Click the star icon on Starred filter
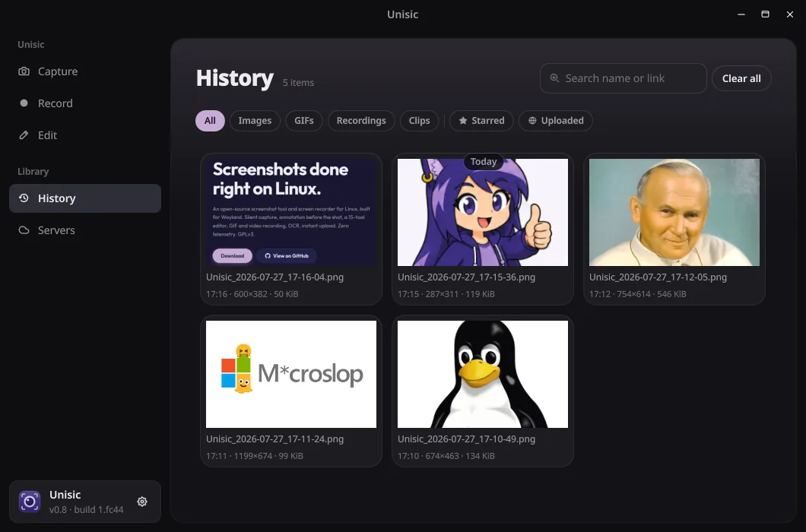806x532 pixels. pos(462,120)
